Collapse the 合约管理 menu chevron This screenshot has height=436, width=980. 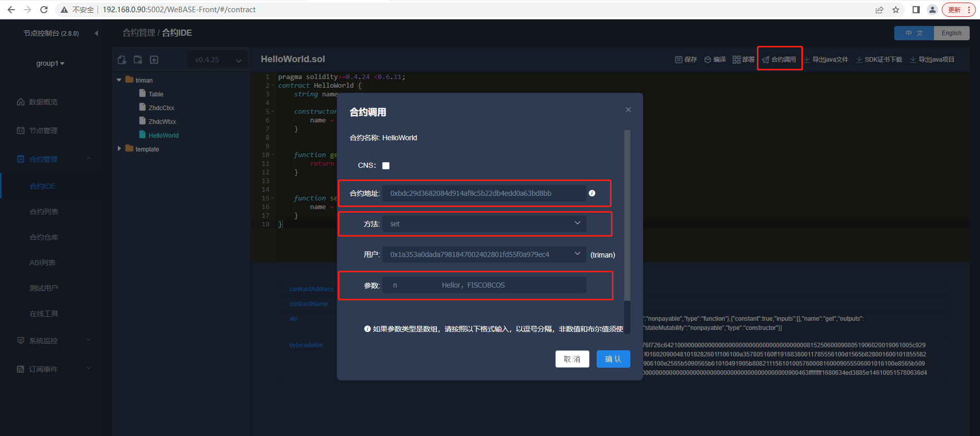tap(89, 159)
